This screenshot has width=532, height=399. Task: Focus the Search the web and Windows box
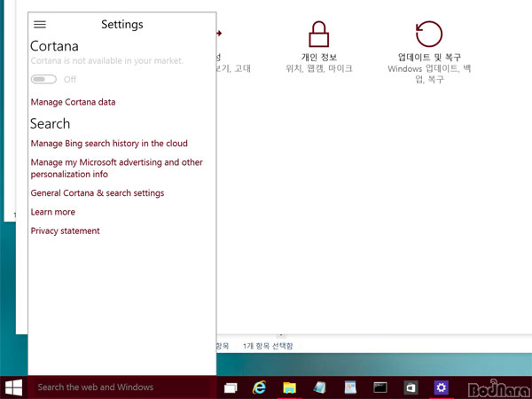tap(121, 387)
